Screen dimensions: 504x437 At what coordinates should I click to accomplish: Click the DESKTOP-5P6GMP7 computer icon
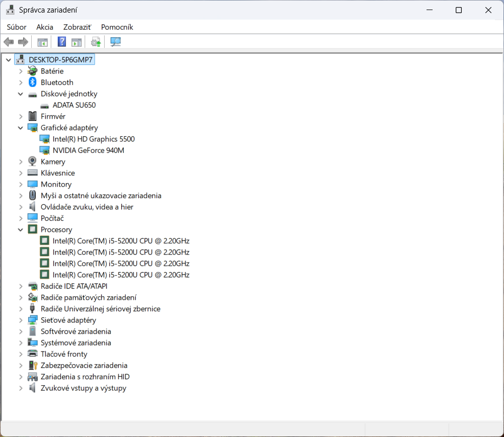point(20,59)
